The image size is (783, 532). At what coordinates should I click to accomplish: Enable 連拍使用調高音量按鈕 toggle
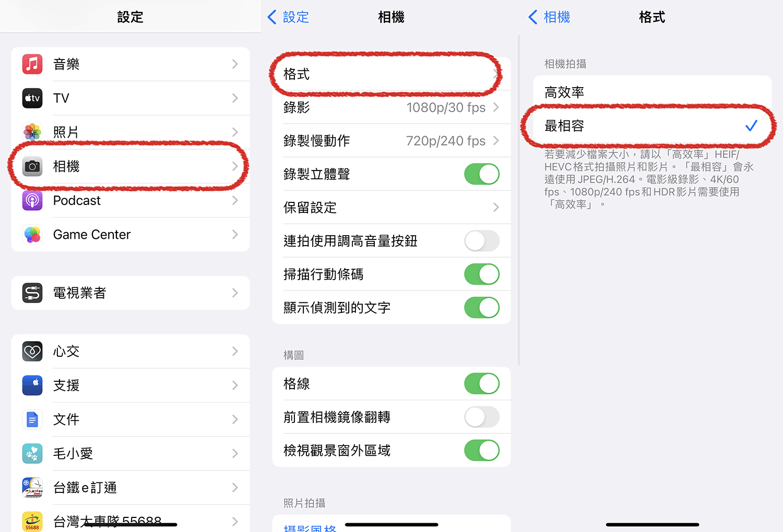click(x=482, y=241)
